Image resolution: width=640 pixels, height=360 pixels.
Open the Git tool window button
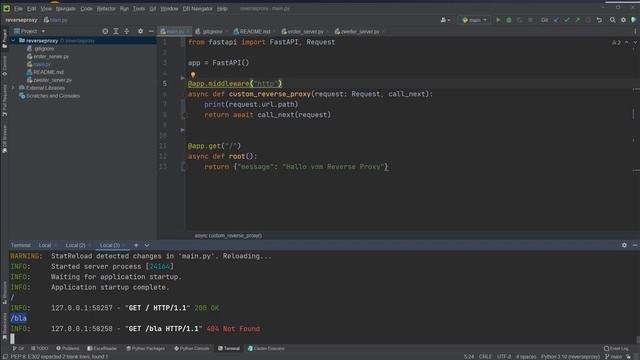click(x=18, y=349)
